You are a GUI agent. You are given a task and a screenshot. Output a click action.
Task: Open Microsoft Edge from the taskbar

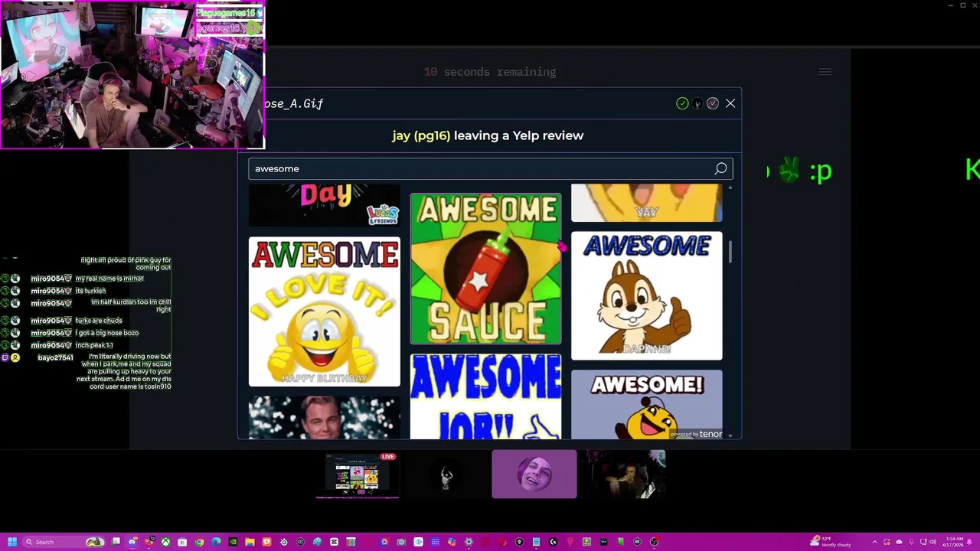pyautogui.click(x=216, y=542)
